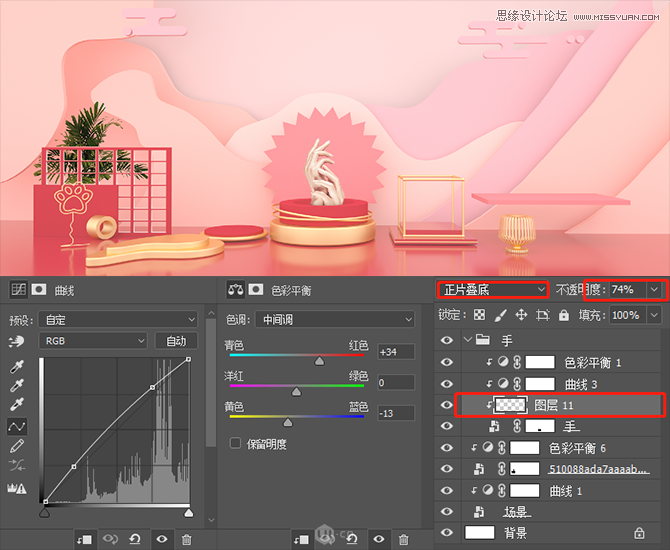This screenshot has height=550, width=670.
Task: Click the 洋红-绿色 value input field
Action: click(396, 382)
